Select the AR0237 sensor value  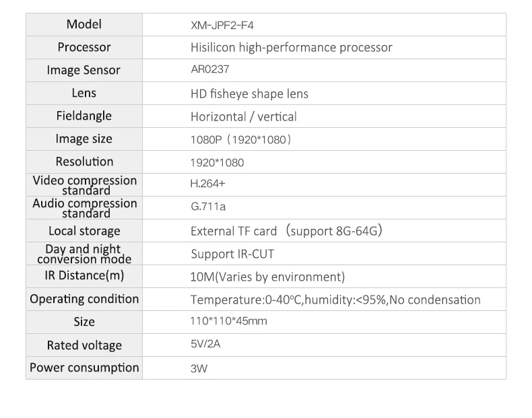[209, 69]
